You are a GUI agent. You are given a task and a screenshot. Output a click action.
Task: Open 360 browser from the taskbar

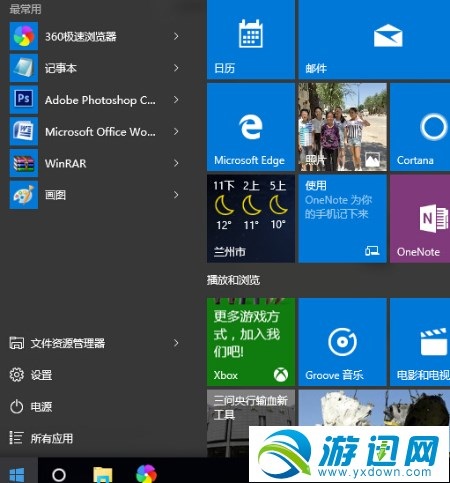[x=146, y=474]
